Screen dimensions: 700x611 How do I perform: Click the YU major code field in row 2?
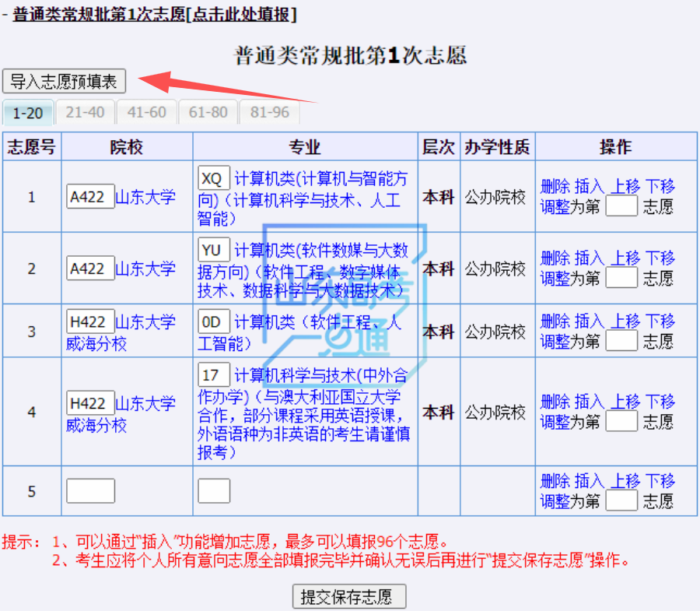214,251
